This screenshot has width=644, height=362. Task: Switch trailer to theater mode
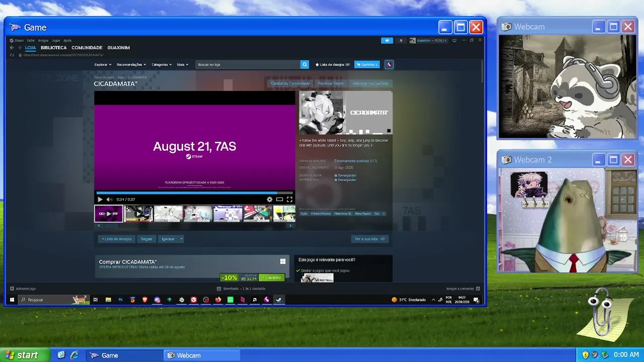tap(279, 200)
